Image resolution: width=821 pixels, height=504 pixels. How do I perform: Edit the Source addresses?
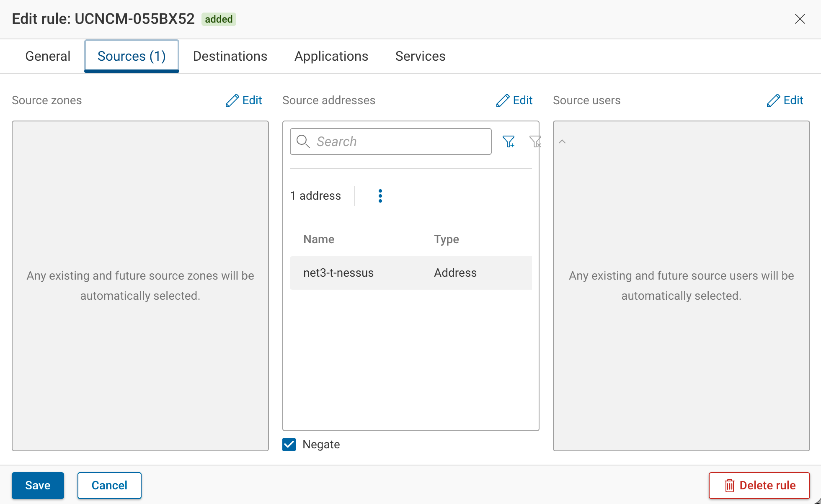click(x=514, y=100)
